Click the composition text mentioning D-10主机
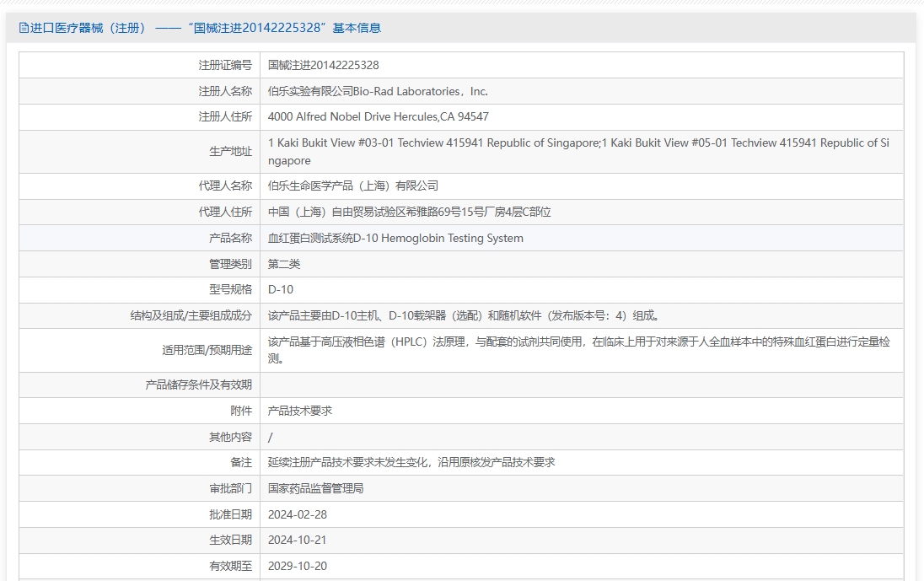The height and width of the screenshot is (581, 924). [x=463, y=315]
